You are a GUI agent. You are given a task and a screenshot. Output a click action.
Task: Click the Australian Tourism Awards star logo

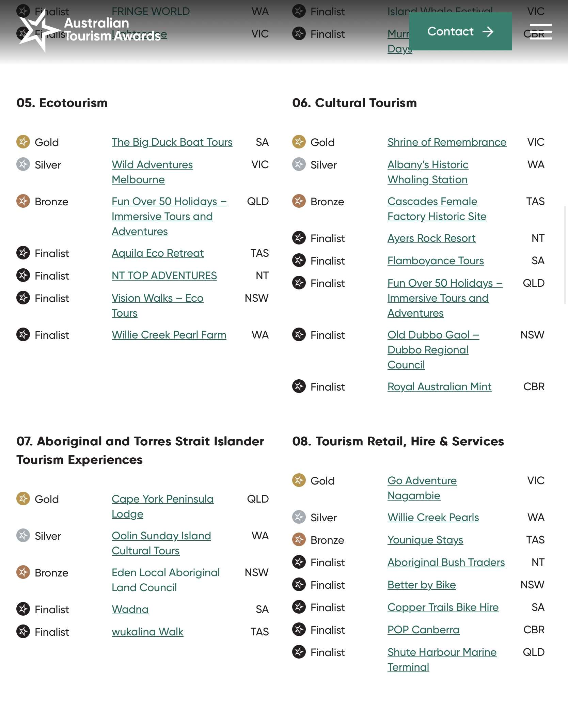[x=37, y=30]
